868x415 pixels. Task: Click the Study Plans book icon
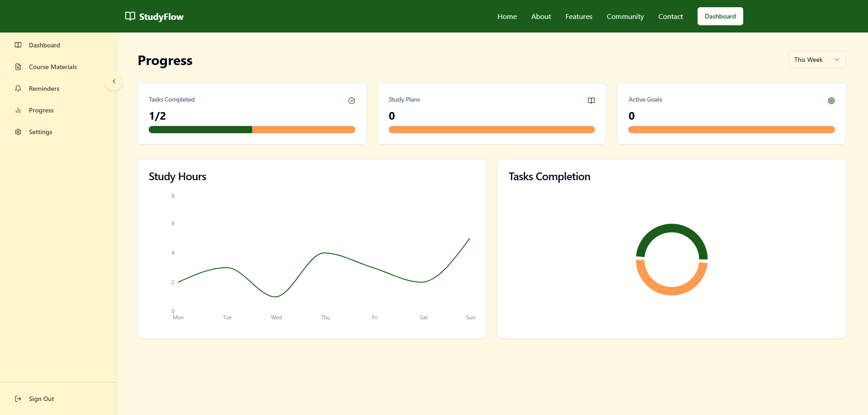point(591,101)
